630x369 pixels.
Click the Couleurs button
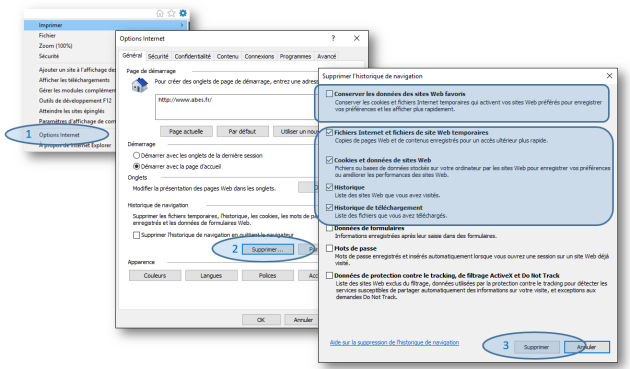click(155, 276)
